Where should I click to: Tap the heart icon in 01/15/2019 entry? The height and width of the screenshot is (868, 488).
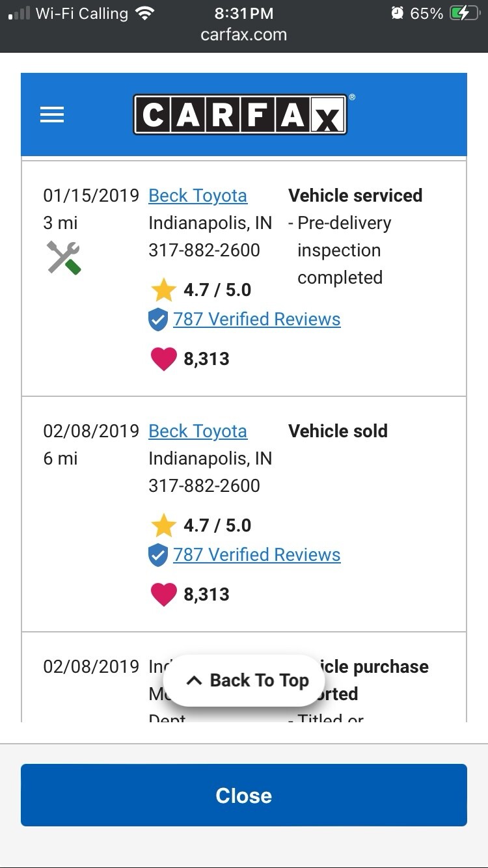163,359
